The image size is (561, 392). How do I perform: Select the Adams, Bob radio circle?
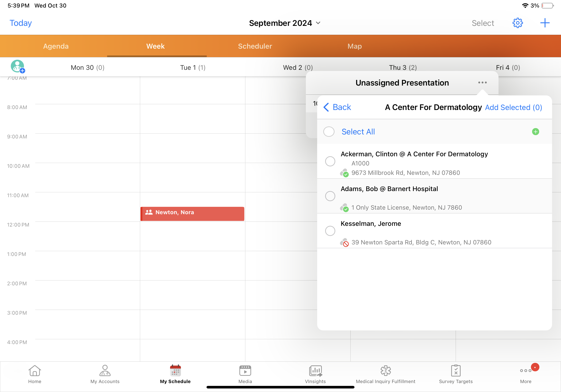330,196
